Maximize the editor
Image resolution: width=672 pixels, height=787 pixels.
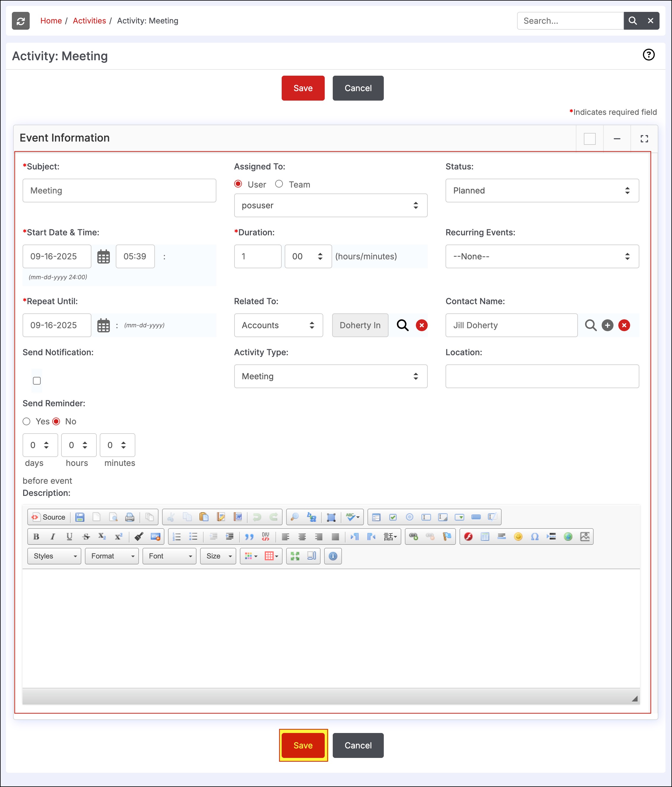pyautogui.click(x=295, y=556)
